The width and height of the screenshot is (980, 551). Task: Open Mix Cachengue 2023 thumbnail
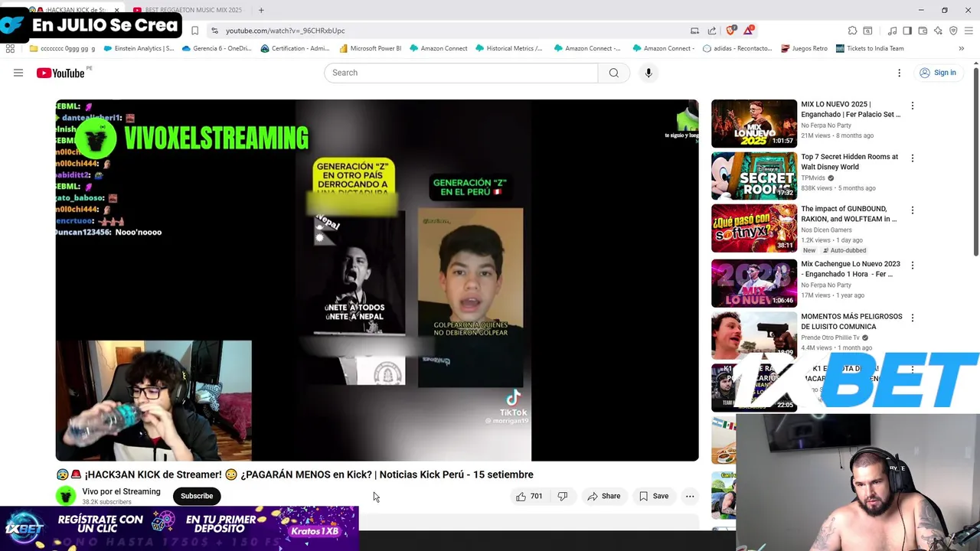click(754, 283)
